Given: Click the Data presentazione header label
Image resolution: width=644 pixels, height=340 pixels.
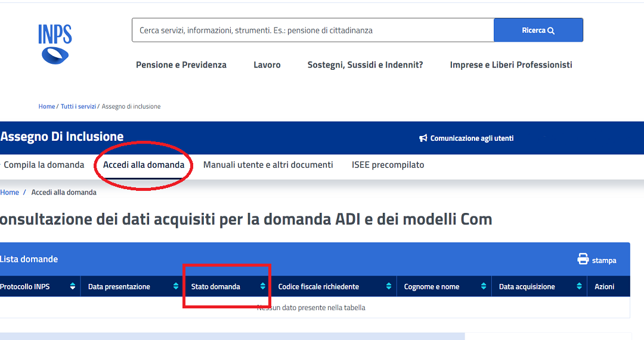Looking at the screenshot, I should click(x=119, y=287).
